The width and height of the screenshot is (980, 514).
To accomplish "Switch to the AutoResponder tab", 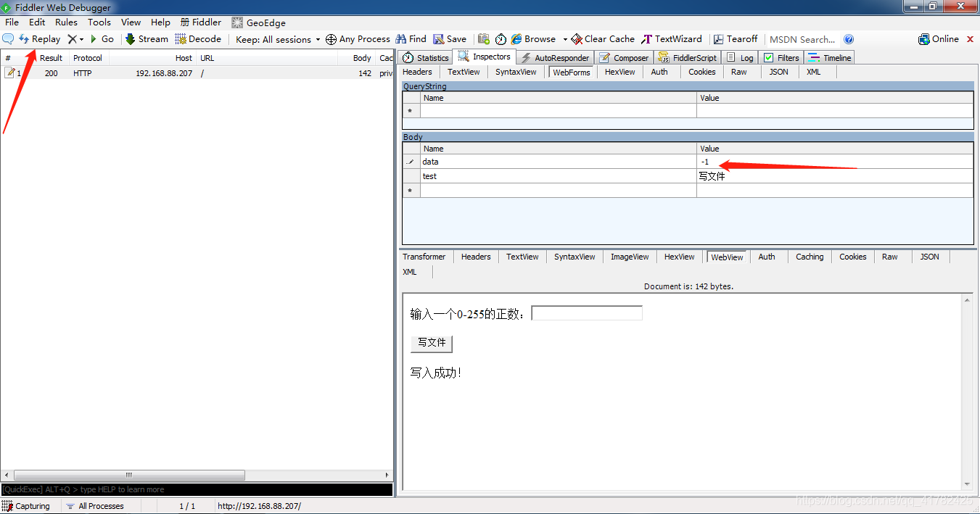I will coord(555,57).
